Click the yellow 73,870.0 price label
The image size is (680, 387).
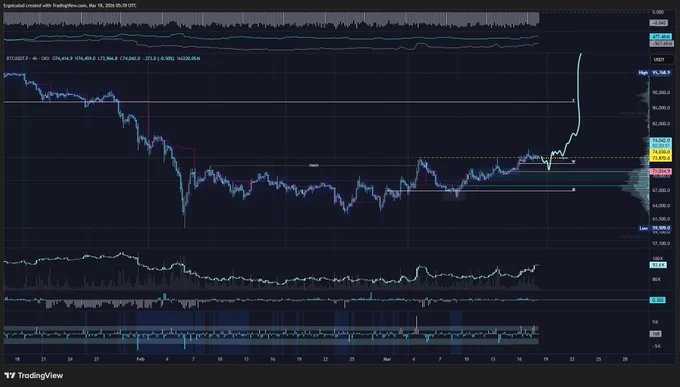[x=661, y=158]
